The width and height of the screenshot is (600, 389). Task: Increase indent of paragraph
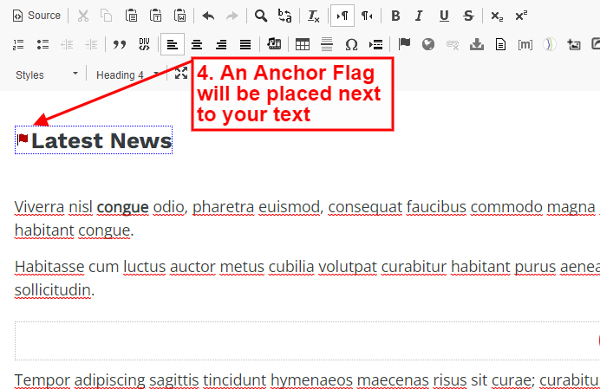tap(91, 45)
